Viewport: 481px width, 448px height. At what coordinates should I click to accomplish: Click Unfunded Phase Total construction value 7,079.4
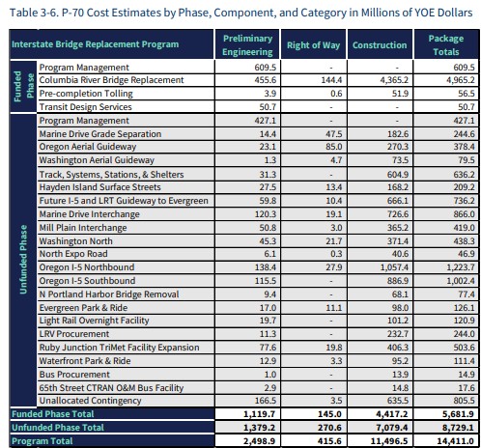coord(392,428)
